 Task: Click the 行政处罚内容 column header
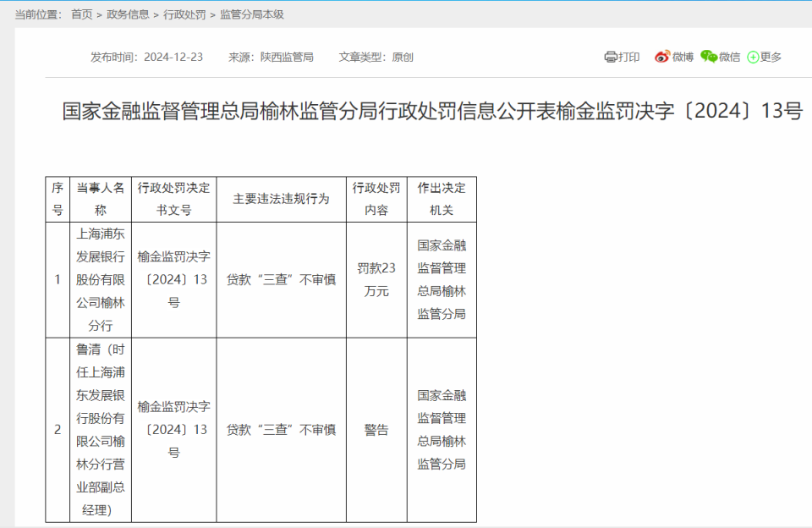(x=376, y=200)
